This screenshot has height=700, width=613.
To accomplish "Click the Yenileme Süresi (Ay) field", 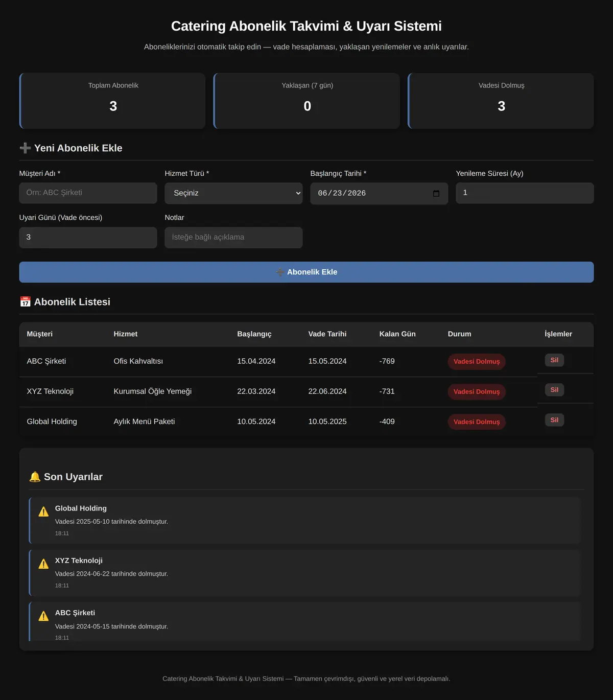I will point(525,193).
